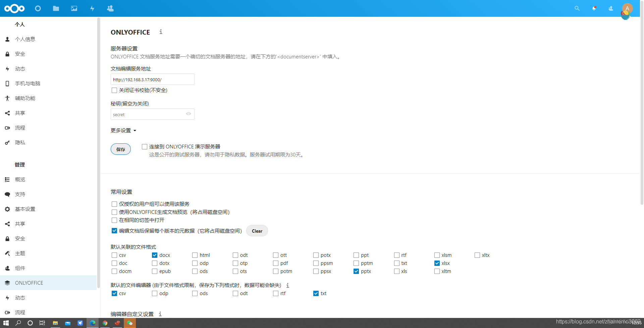Viewport: 644px width, 328px height.
Task: Check rtf in default file editor list
Action: point(276,293)
